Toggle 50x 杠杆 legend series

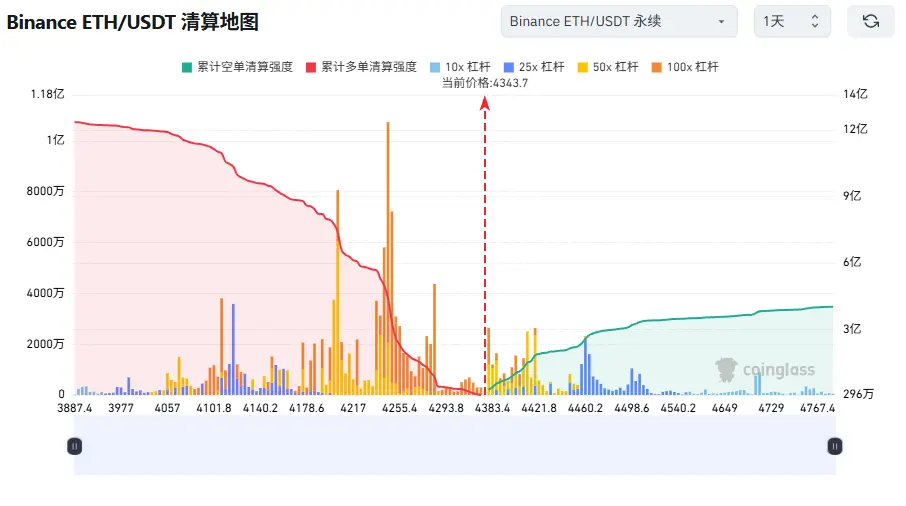tap(608, 67)
